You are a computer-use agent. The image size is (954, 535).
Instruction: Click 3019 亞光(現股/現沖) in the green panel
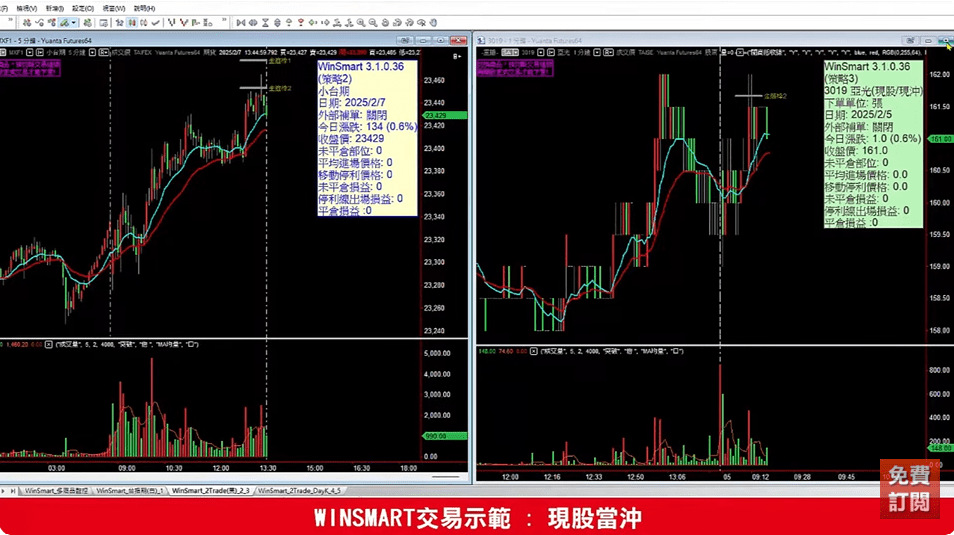[x=873, y=91]
